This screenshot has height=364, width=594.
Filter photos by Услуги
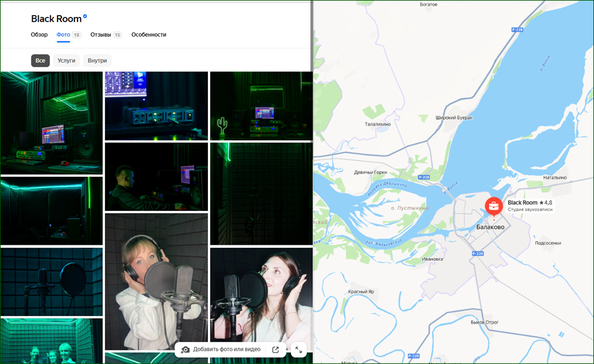point(66,61)
